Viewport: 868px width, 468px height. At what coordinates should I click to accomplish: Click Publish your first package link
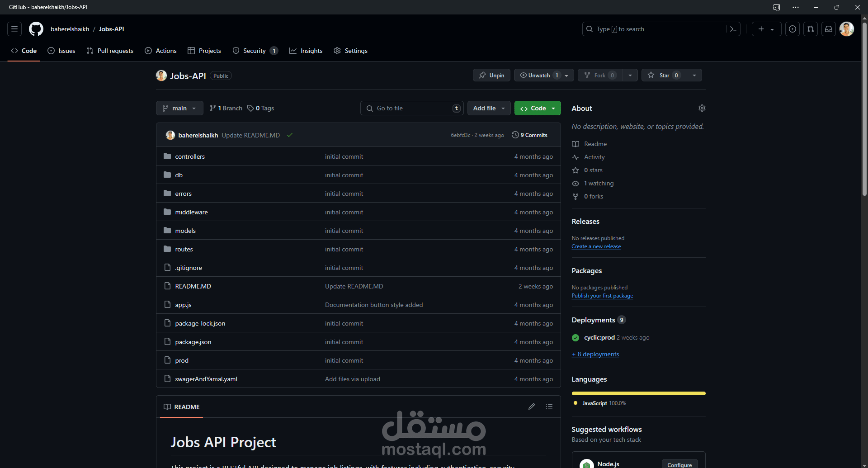pyautogui.click(x=602, y=296)
